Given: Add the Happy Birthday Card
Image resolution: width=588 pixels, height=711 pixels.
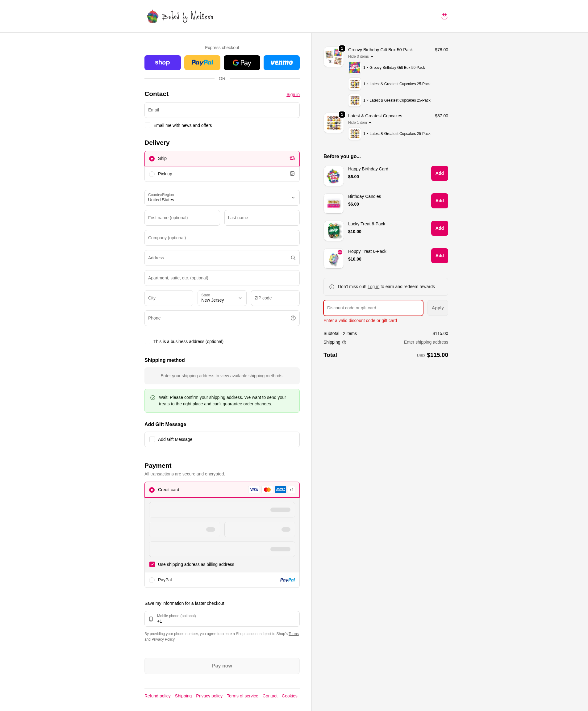Looking at the screenshot, I should [440, 173].
